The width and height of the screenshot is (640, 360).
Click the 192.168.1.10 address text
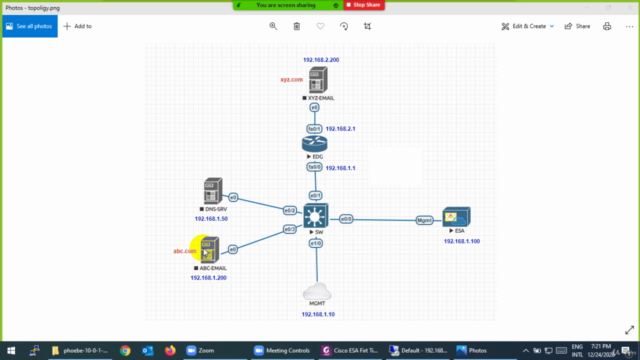click(318, 314)
